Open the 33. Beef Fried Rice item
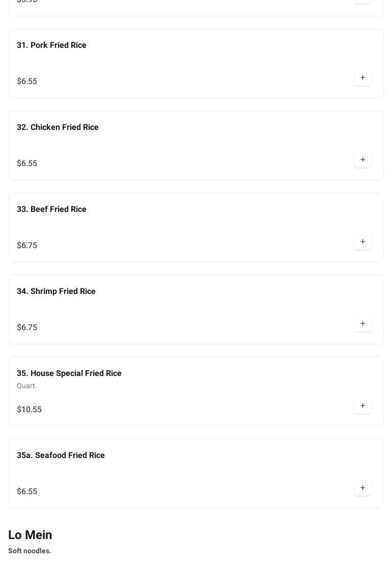 click(51, 209)
